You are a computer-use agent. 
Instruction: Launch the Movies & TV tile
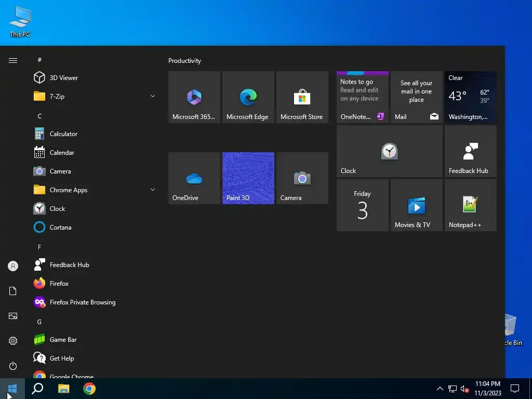[416, 205]
